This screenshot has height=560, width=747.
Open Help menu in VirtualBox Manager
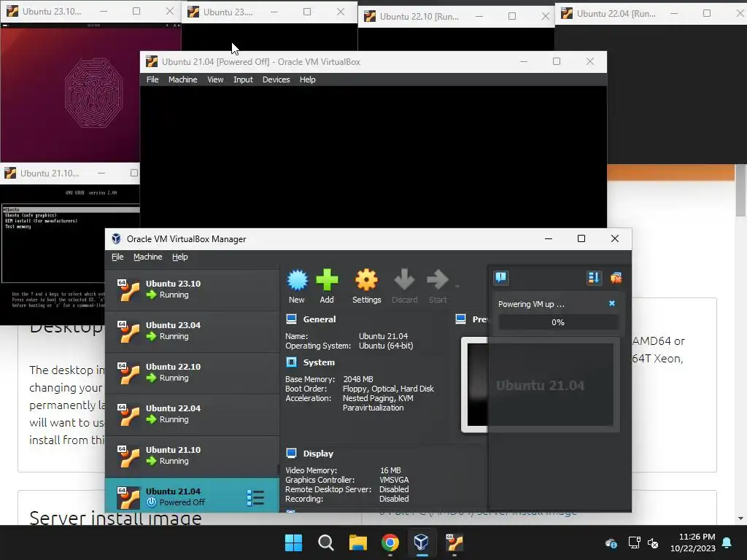(x=180, y=257)
